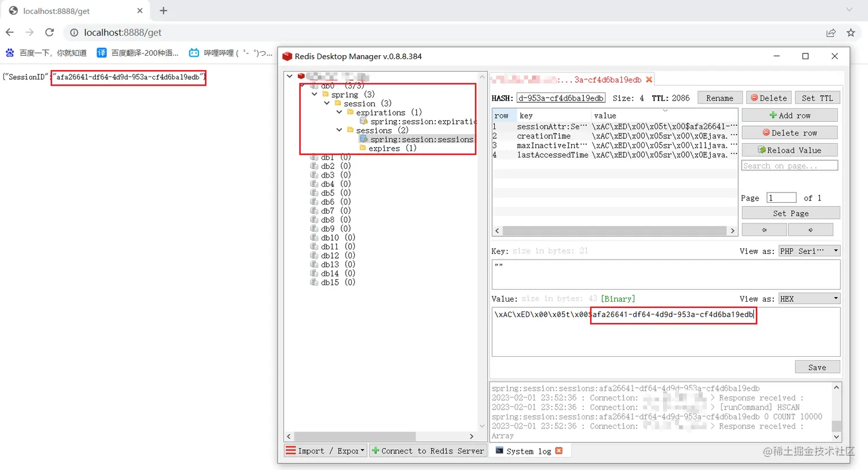
Task: Go to previous page with left arrow
Action: pyautogui.click(x=765, y=230)
